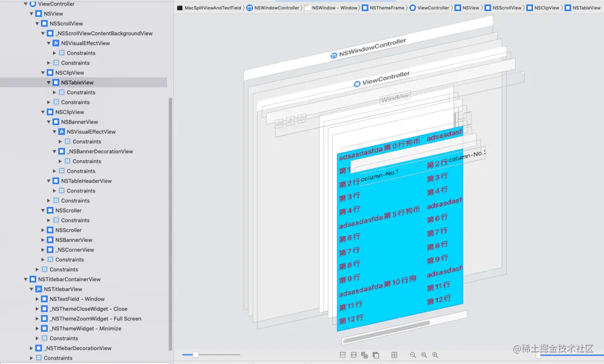Image resolution: width=604 pixels, height=364 pixels.
Task: Click the _NSThemeZoomWidget - Full Screen row's icon
Action: pyautogui.click(x=44, y=319)
